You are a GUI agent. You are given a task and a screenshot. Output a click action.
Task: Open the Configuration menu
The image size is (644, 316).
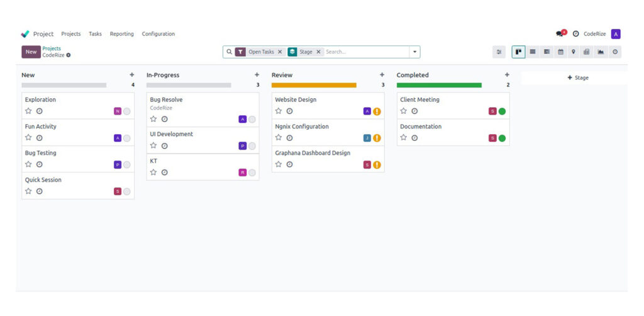pos(158,34)
